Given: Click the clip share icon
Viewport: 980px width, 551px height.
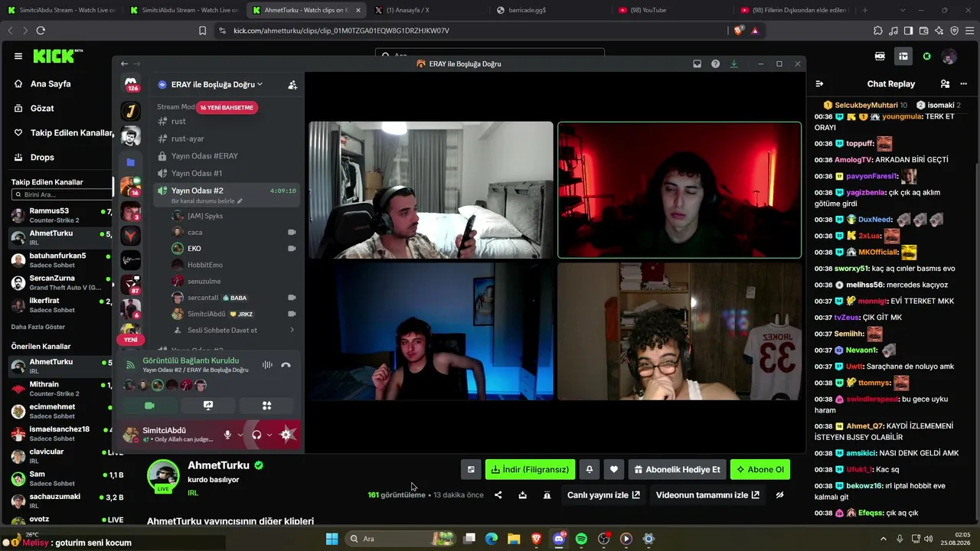Looking at the screenshot, I should pyautogui.click(x=498, y=495).
